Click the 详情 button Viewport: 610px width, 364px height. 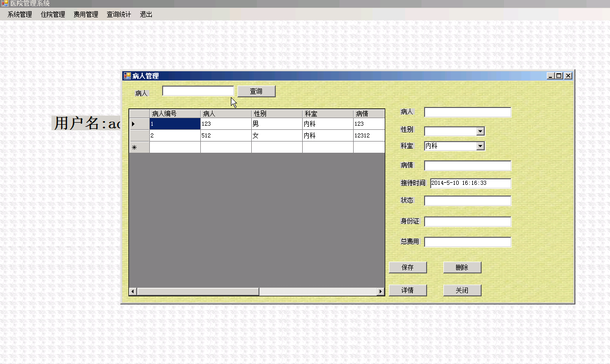coord(408,290)
